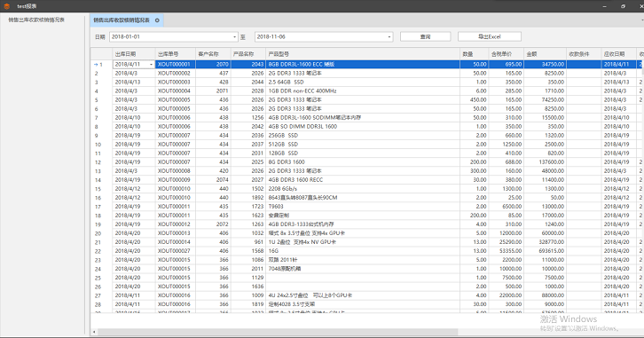This screenshot has height=338, width=644.
Task: Sort by the 出库日期 column header
Action: click(134, 54)
